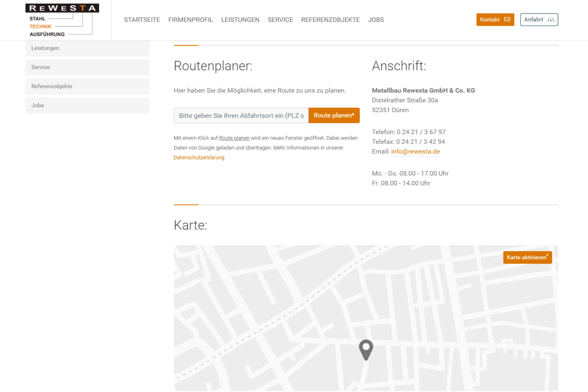
Task: Click the Rewesta logo
Action: (x=62, y=20)
